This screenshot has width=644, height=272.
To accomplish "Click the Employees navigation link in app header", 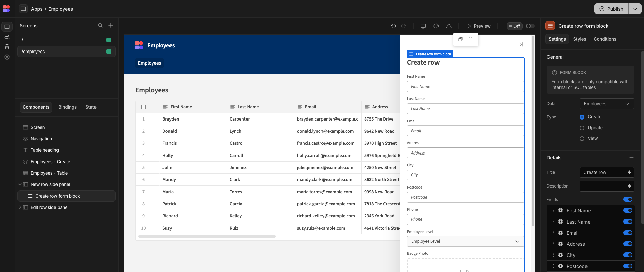I will point(149,63).
